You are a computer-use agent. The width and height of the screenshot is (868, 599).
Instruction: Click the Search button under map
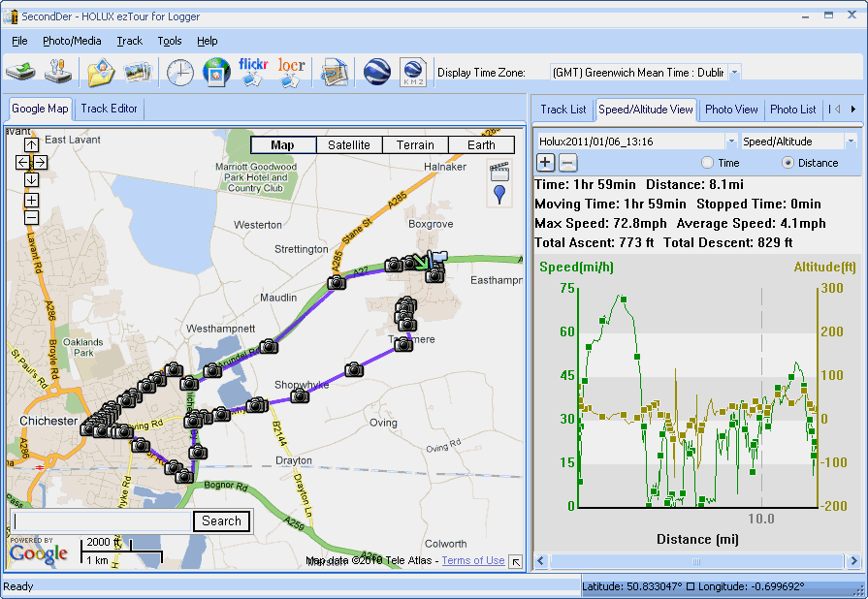[221, 521]
